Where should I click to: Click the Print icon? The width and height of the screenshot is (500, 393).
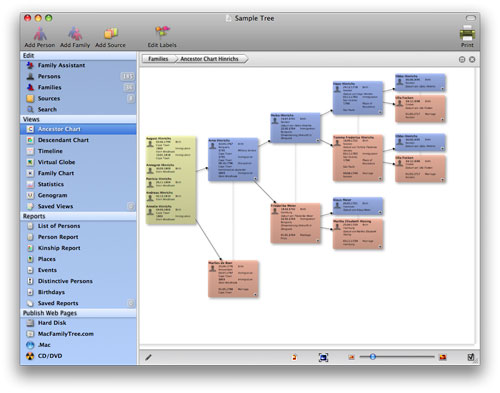click(467, 36)
